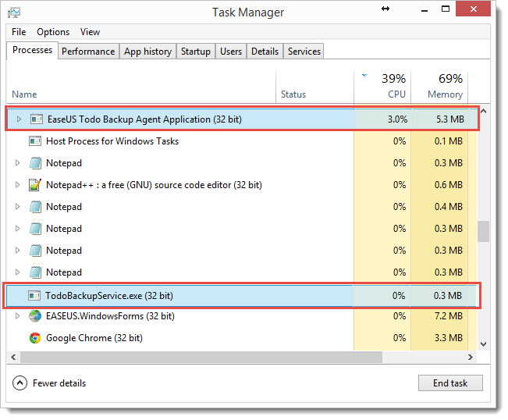The width and height of the screenshot is (508, 420).
Task: Click the horizontal scrollbar right arrow
Action: (x=471, y=357)
